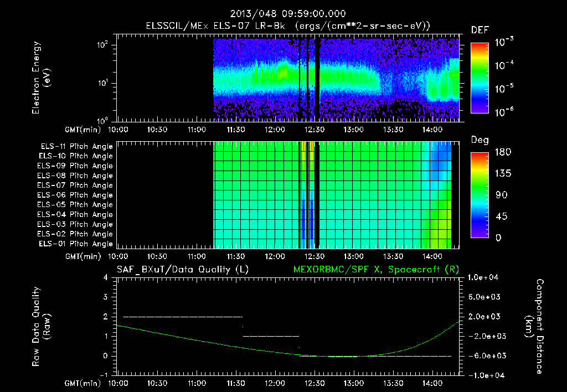Click the 13:00 tick under the data quality panel
Screen dimensions: 567x392
[354, 383]
